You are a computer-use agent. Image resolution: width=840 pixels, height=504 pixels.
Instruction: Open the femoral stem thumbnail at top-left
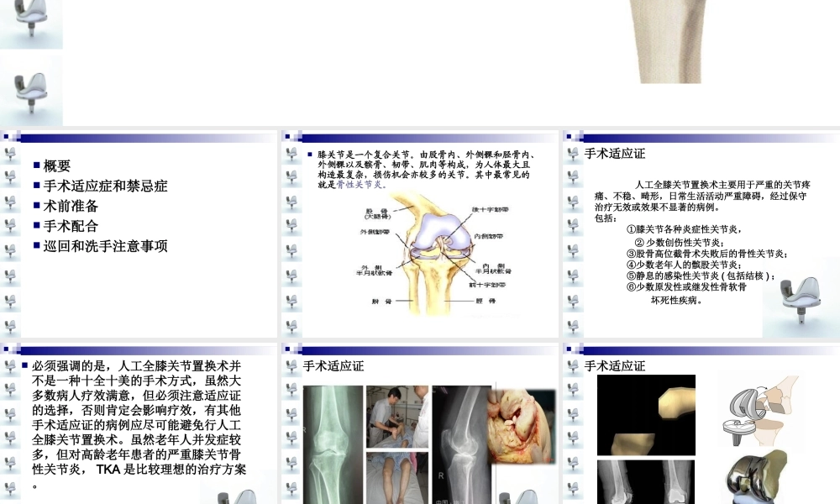31,23
